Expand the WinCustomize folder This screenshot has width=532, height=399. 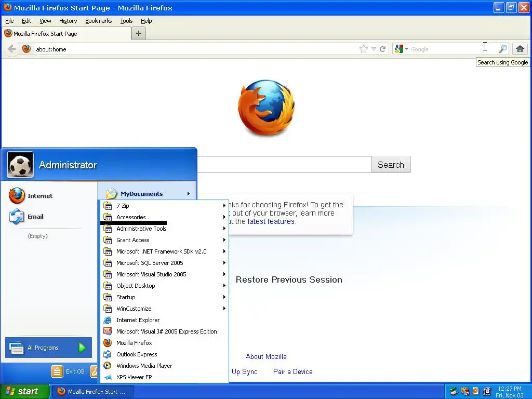click(165, 309)
